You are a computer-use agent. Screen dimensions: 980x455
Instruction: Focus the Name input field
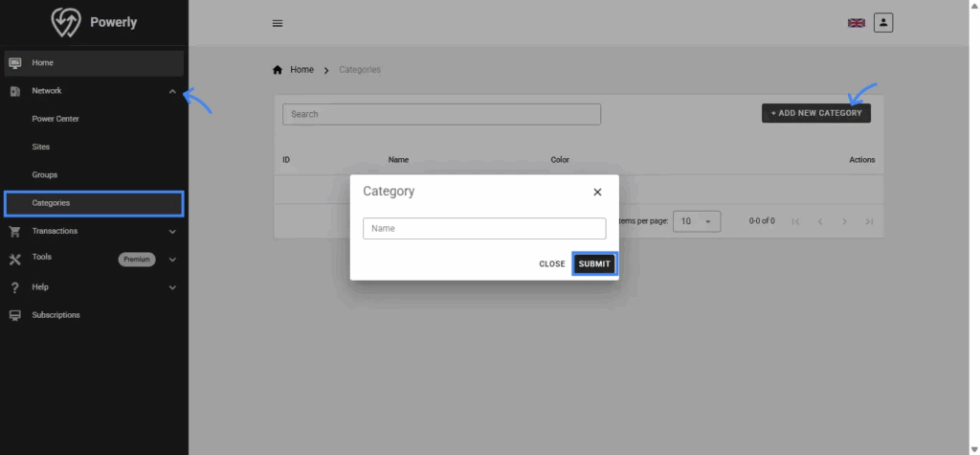(x=484, y=229)
